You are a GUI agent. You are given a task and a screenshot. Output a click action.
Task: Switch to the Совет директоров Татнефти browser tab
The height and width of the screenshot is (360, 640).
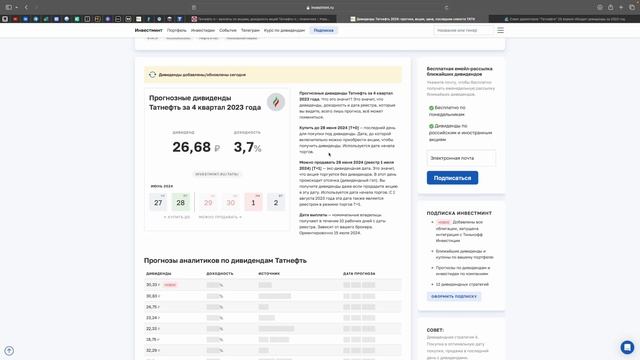(564, 19)
